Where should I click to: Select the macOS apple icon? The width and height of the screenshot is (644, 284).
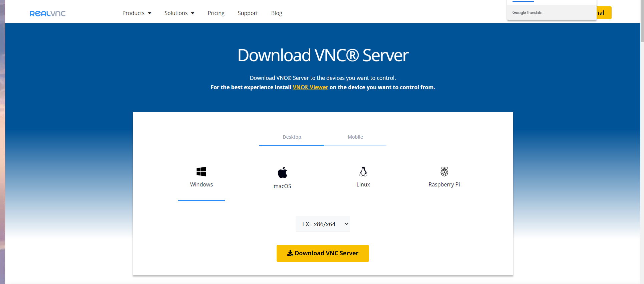(x=282, y=172)
